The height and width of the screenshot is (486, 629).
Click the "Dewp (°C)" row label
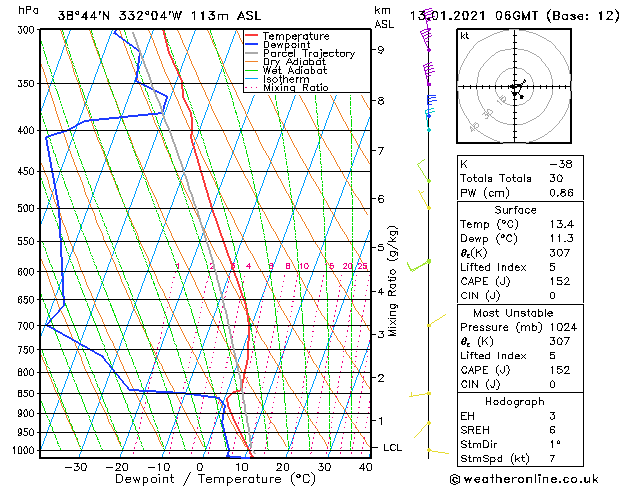pos(489,239)
